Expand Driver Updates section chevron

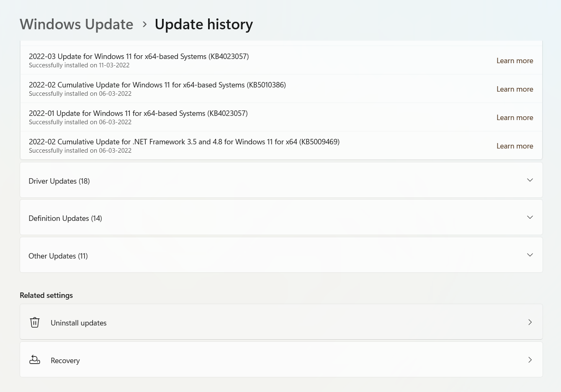(x=530, y=180)
